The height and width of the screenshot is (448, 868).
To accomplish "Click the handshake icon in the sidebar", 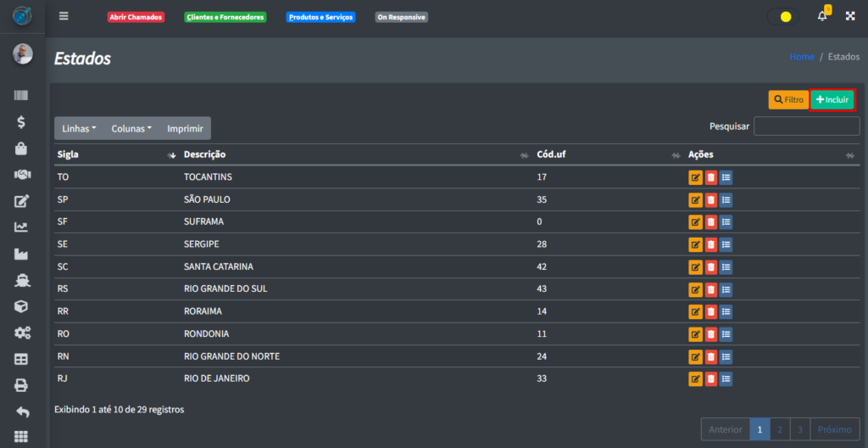I will click(22, 175).
